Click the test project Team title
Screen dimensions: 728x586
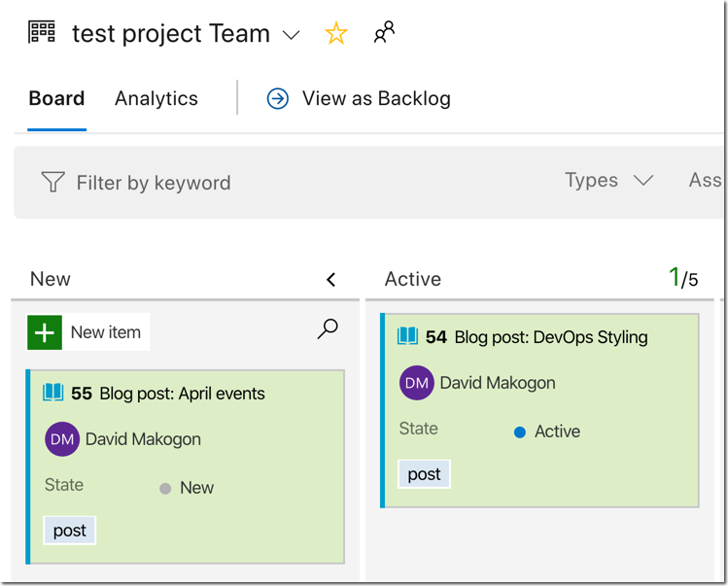(171, 34)
